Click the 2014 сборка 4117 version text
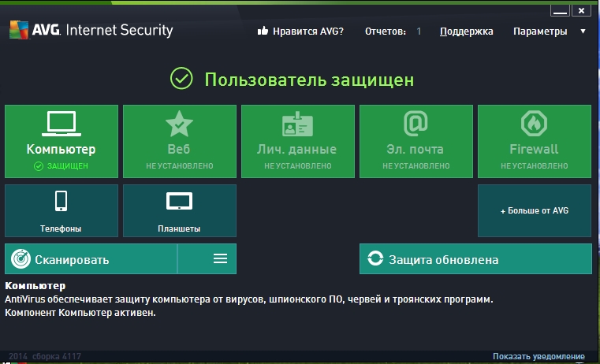The image size is (600, 364). click(x=45, y=356)
